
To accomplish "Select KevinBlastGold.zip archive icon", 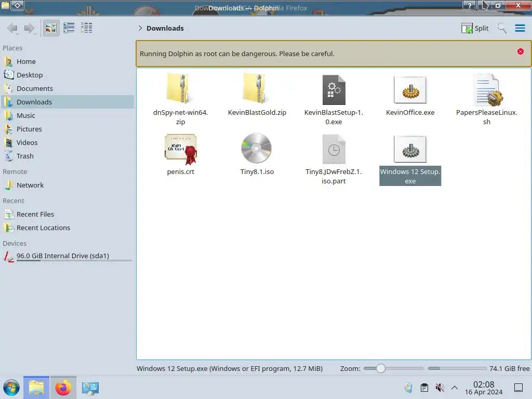I will [257, 89].
